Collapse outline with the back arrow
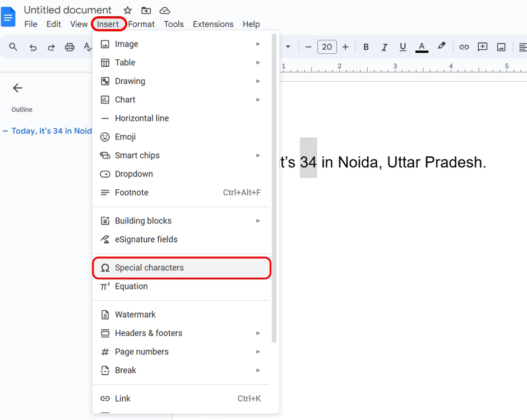This screenshot has height=420, width=527. coord(17,88)
